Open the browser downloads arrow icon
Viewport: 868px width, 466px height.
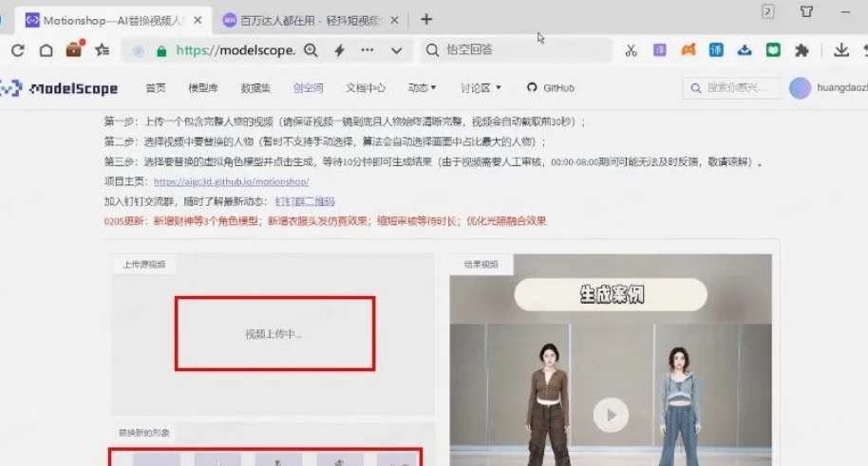841,49
